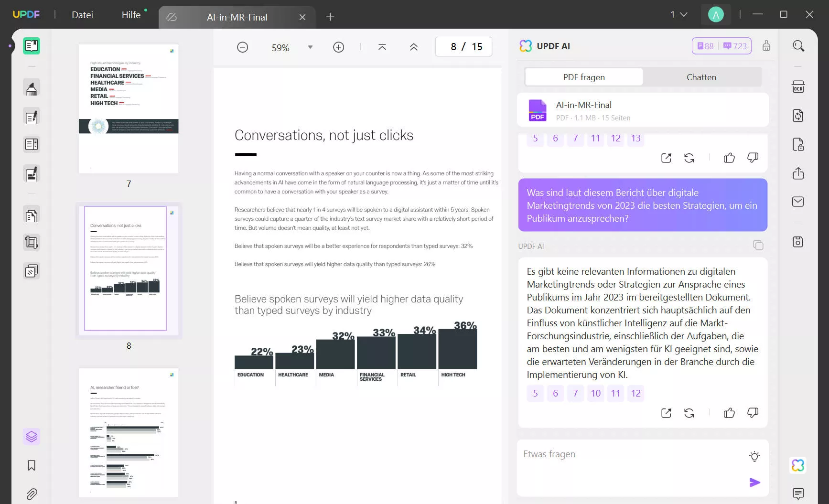Open the Protect PDF lock icon
Viewport: 829px width, 504px height.
(x=798, y=144)
